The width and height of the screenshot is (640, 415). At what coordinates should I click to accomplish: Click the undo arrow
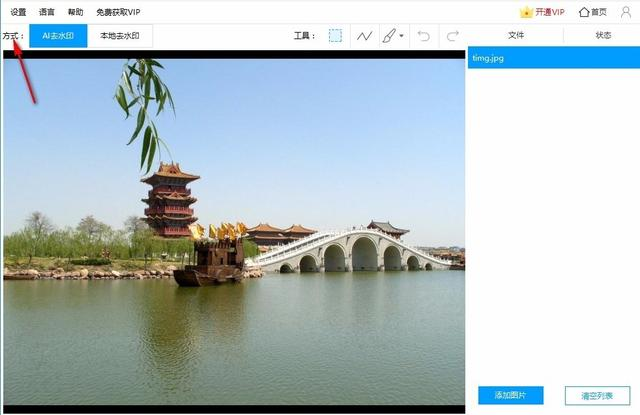[423, 35]
